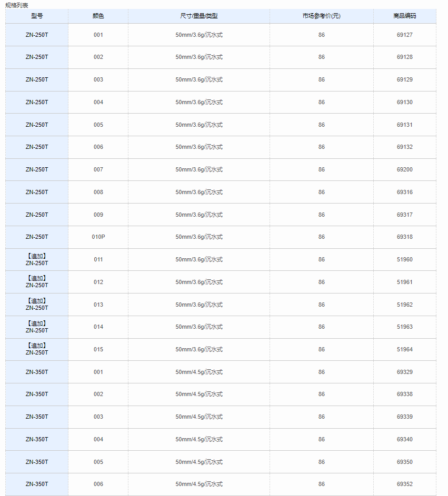
Task: Select product code 69200
Action: coord(405,169)
